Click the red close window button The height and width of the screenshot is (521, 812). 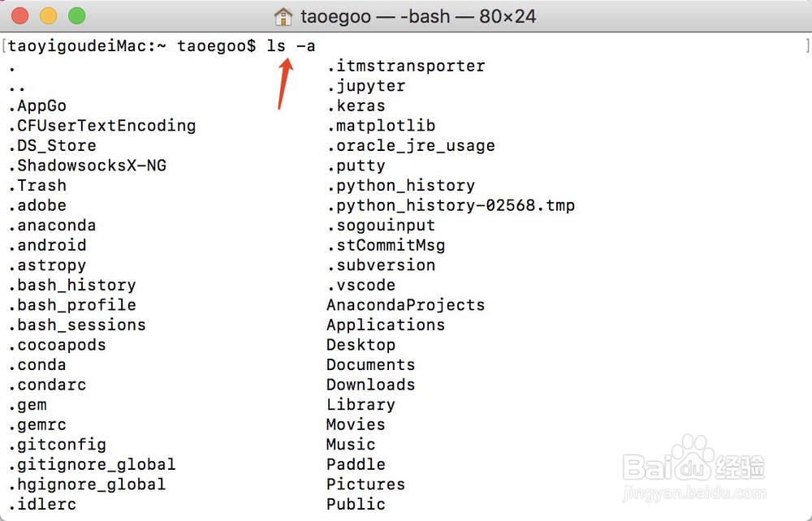point(20,16)
